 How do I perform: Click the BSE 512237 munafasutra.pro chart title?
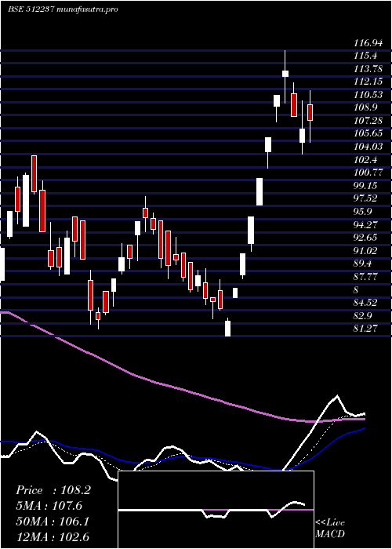point(63,9)
